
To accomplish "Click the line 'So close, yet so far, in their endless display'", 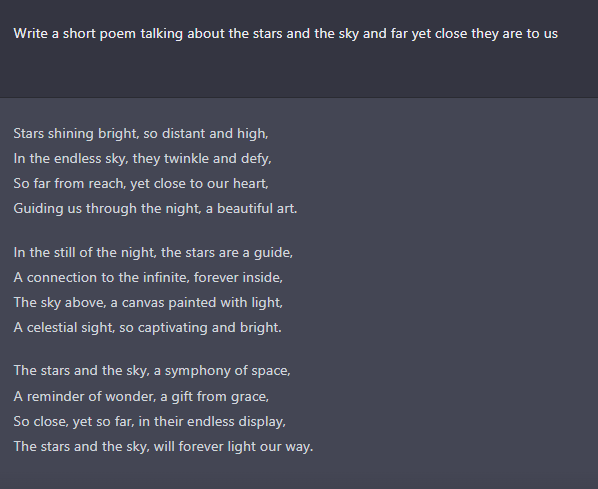I will (150, 421).
